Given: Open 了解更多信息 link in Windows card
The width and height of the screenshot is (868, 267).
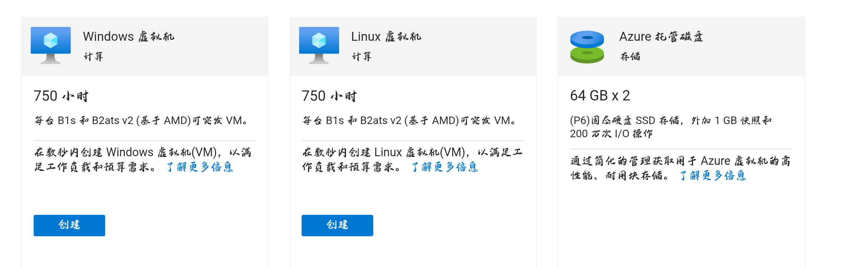Looking at the screenshot, I should pyautogui.click(x=200, y=167).
